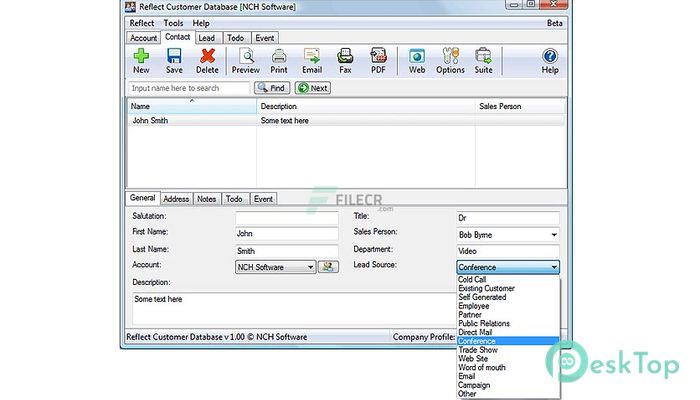This screenshot has width=700, height=400.
Task: Click the First Name field containing John
Action: click(287, 233)
